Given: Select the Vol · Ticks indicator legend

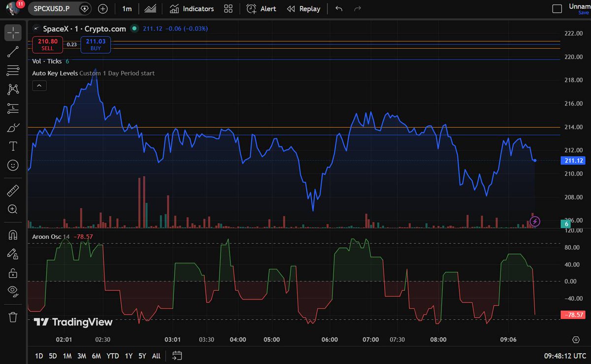Looking at the screenshot, I should (x=47, y=61).
